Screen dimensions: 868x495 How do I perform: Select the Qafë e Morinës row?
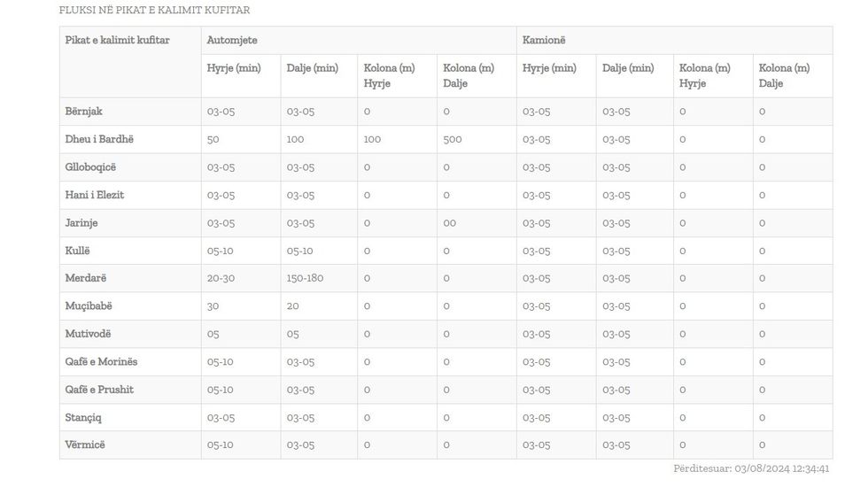pos(101,361)
